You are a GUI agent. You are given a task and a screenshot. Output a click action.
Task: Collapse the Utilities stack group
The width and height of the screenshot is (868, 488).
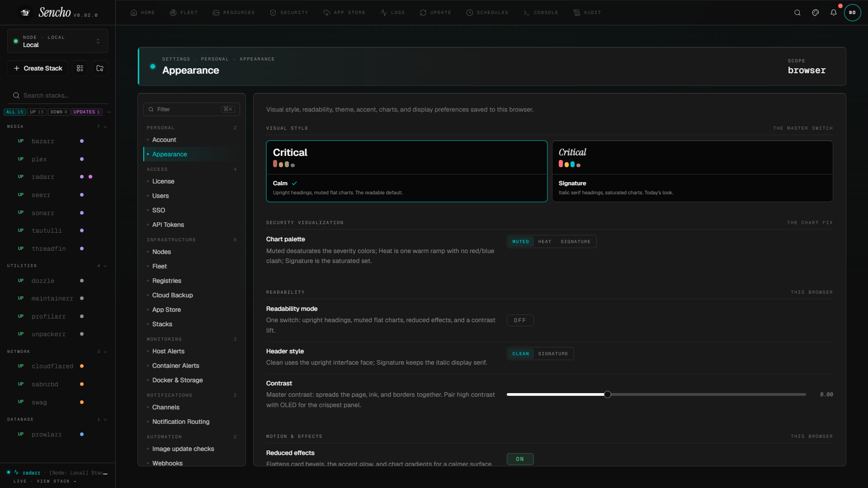105,266
